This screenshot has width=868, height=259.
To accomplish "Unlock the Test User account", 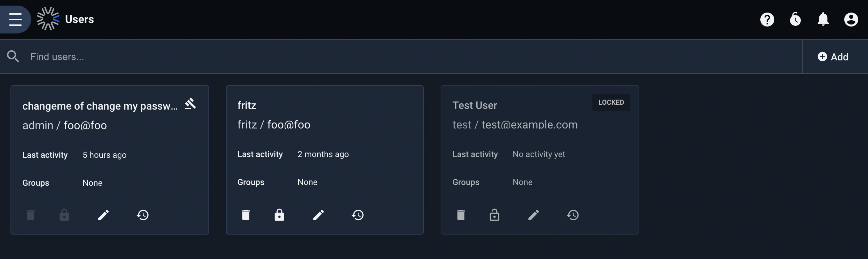I will (495, 215).
